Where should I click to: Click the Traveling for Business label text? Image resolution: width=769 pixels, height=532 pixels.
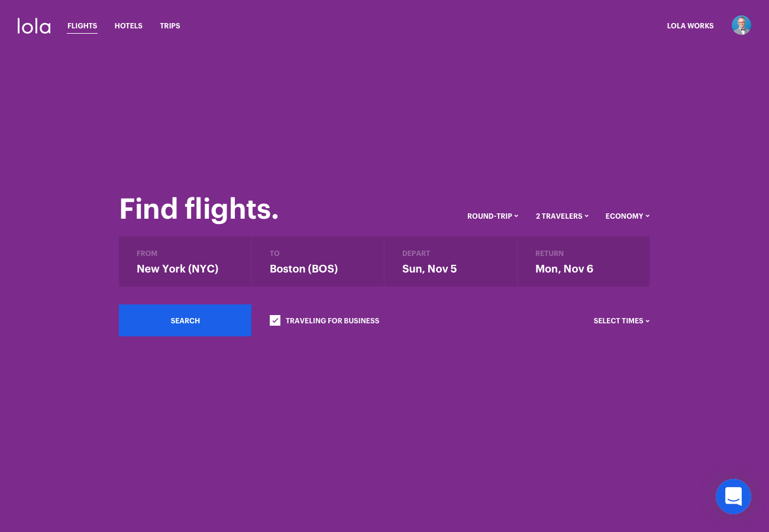[332, 321]
